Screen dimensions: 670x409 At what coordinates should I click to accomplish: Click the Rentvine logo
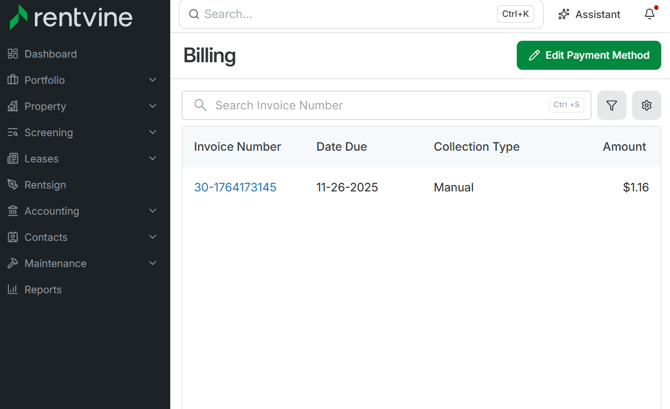coord(71,17)
